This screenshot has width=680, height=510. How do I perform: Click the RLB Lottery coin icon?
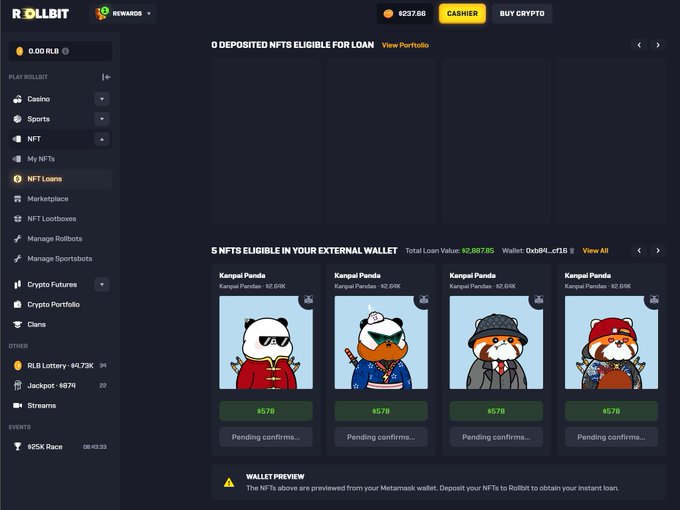pos(17,366)
